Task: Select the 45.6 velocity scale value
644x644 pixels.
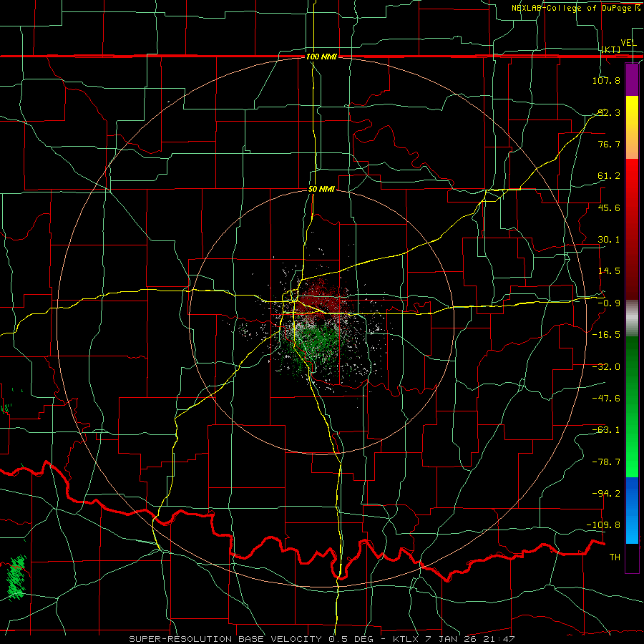Action: pyautogui.click(x=609, y=208)
